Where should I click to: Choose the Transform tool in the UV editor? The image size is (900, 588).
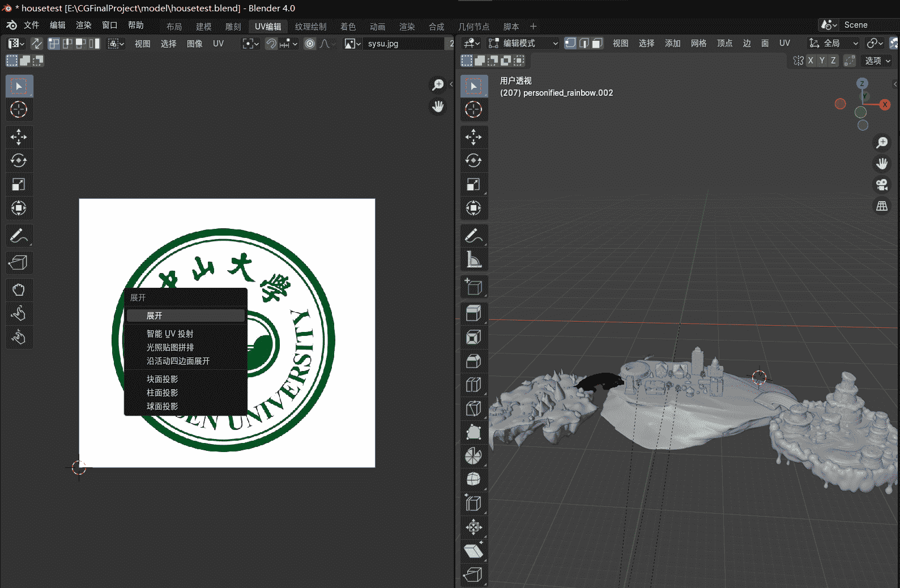click(x=19, y=208)
